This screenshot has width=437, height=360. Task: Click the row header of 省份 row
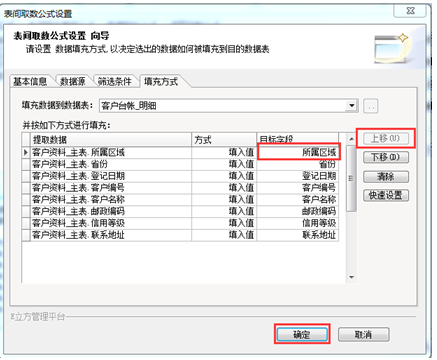26,164
